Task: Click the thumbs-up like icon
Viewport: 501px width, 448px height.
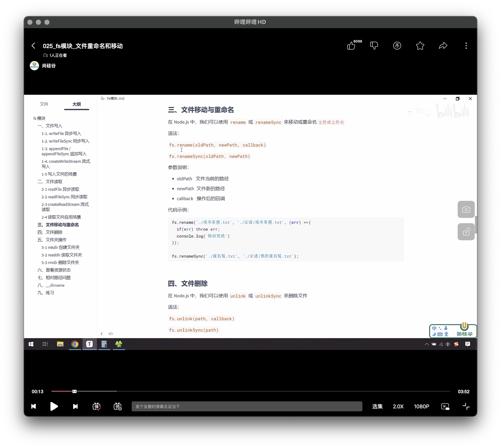Action: click(351, 46)
